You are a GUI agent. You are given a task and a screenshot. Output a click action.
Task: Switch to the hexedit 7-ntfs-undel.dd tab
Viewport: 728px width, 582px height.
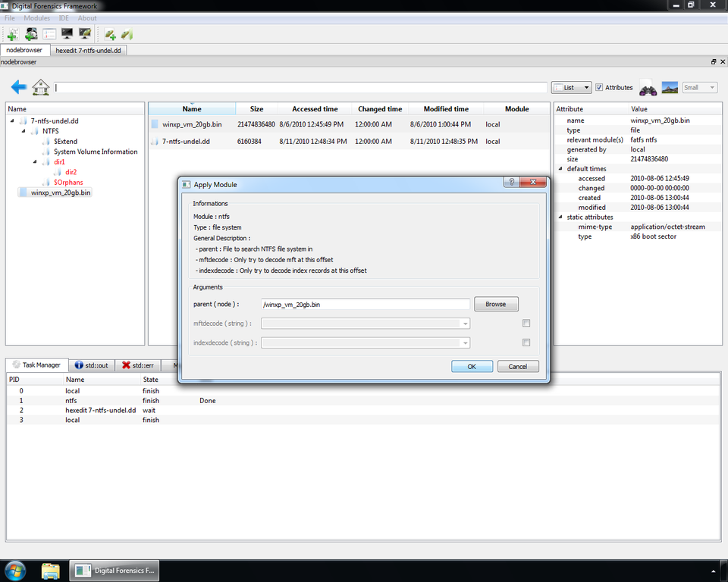click(90, 50)
